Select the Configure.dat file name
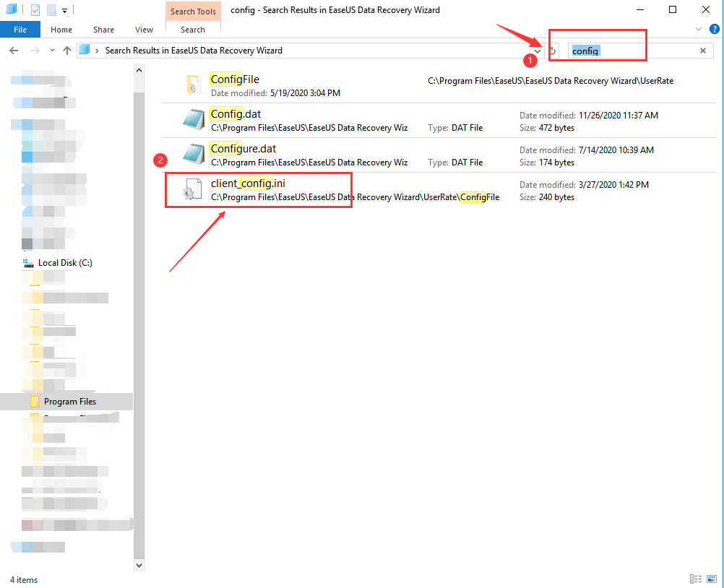The height and width of the screenshot is (588, 724). tap(244, 149)
